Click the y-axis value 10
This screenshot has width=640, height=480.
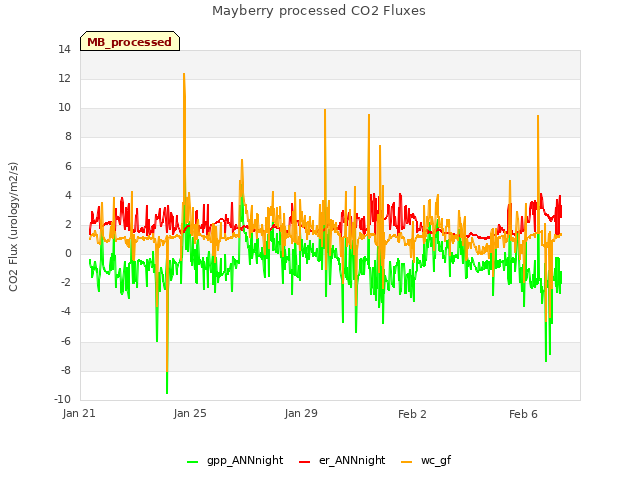(64, 108)
